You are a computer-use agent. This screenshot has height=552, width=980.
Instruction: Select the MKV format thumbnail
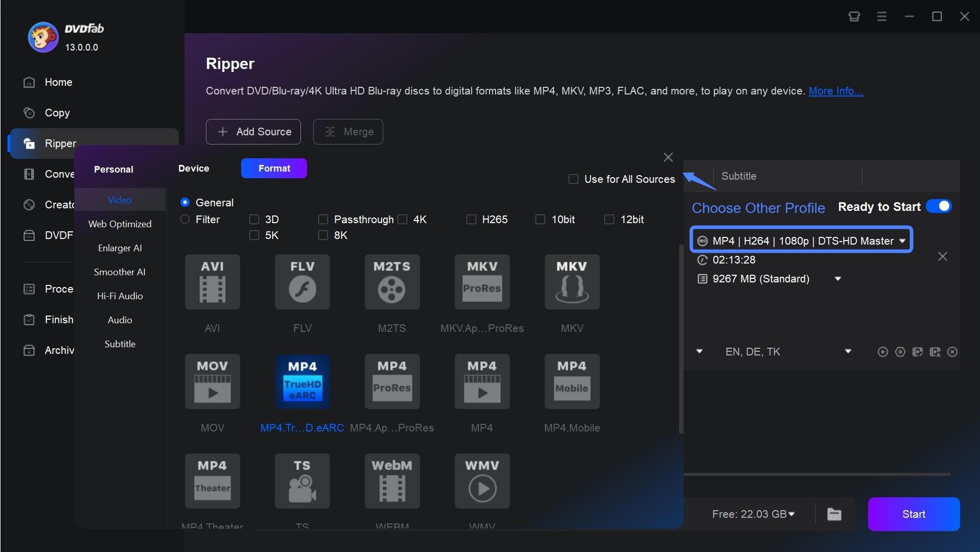tap(572, 281)
